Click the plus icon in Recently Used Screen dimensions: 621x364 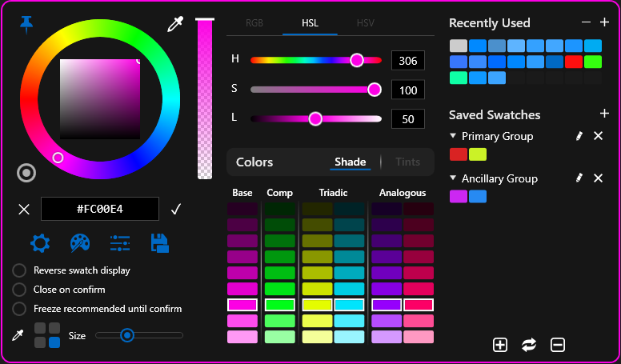click(x=604, y=22)
